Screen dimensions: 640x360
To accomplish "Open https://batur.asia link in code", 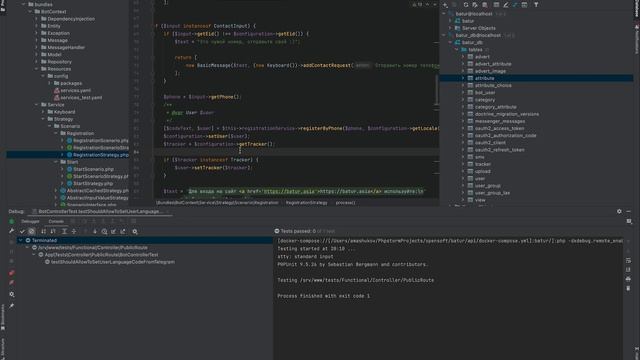I will tap(289, 191).
